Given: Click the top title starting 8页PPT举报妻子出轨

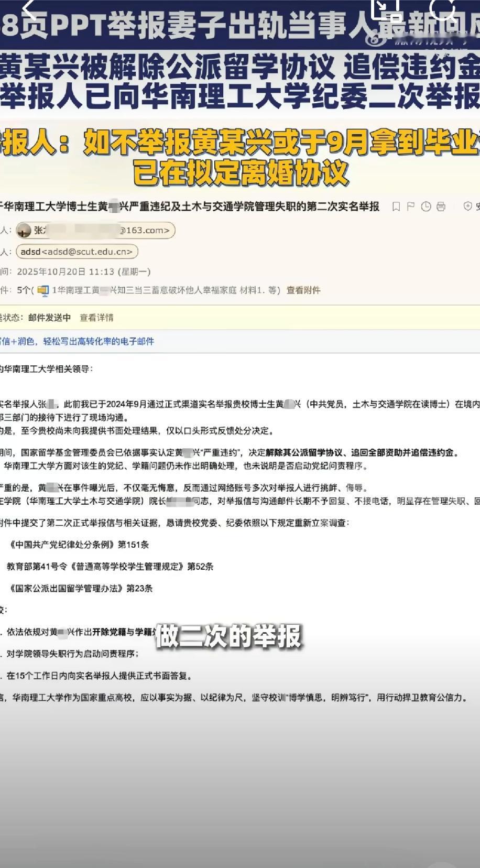Looking at the screenshot, I should pyautogui.click(x=240, y=27).
